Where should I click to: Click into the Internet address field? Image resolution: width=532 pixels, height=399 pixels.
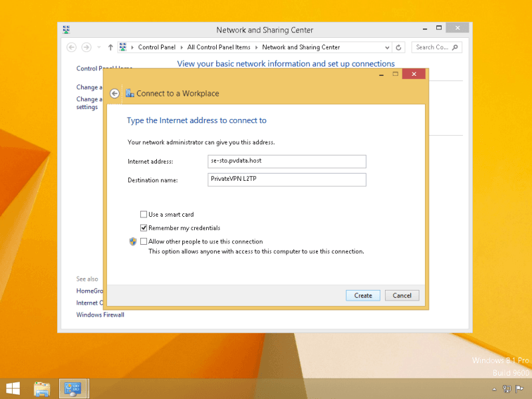(286, 162)
